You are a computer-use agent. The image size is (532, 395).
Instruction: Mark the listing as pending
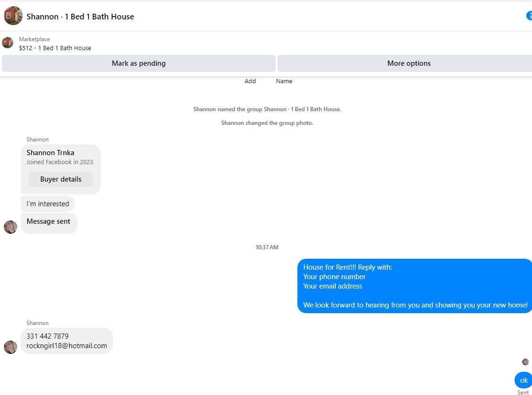coord(139,63)
